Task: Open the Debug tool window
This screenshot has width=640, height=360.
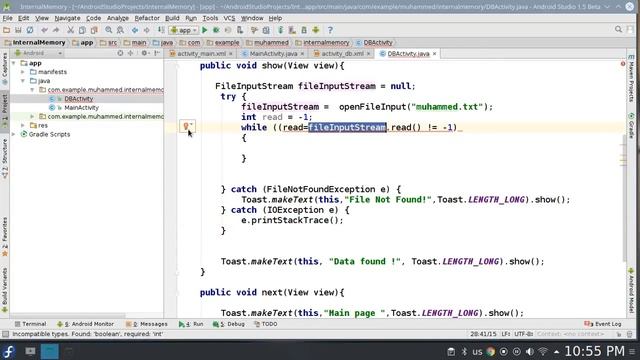Action: coord(229,324)
